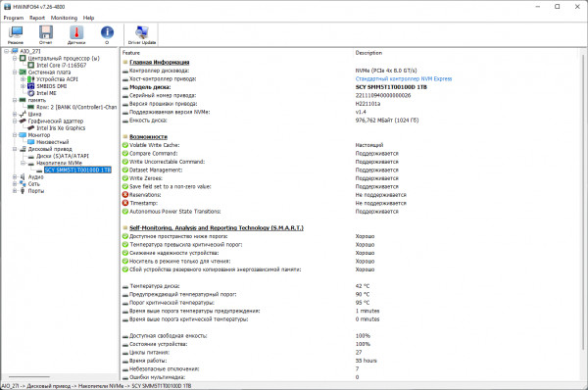Image resolution: width=588 pixels, height=390 pixels.
Task: Select the Intel ME tree item
Action: [46, 93]
